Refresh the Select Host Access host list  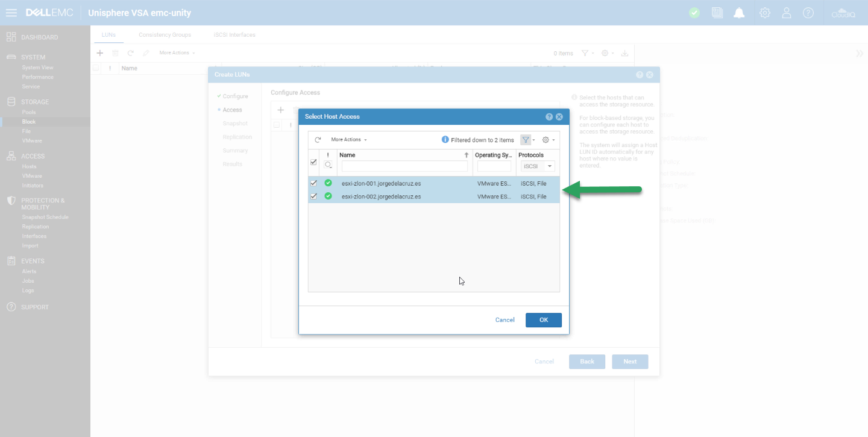click(318, 140)
